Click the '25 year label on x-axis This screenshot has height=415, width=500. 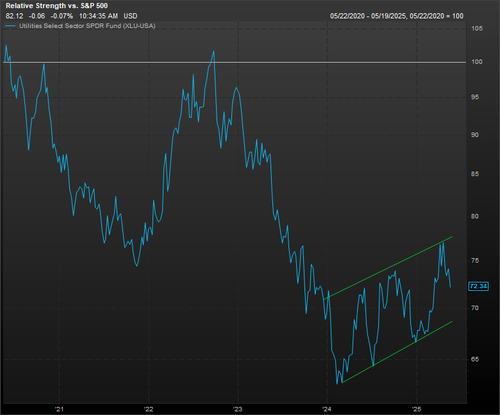[x=417, y=409]
